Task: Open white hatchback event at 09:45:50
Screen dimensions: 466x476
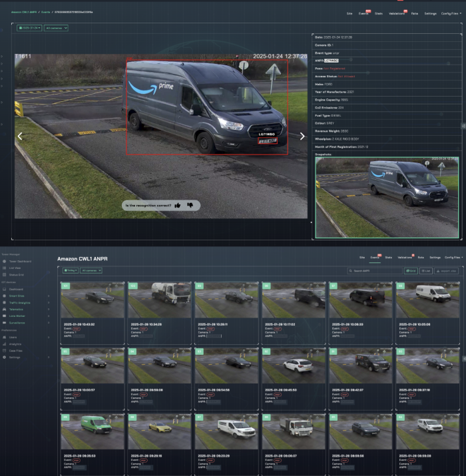Action: pyautogui.click(x=294, y=365)
